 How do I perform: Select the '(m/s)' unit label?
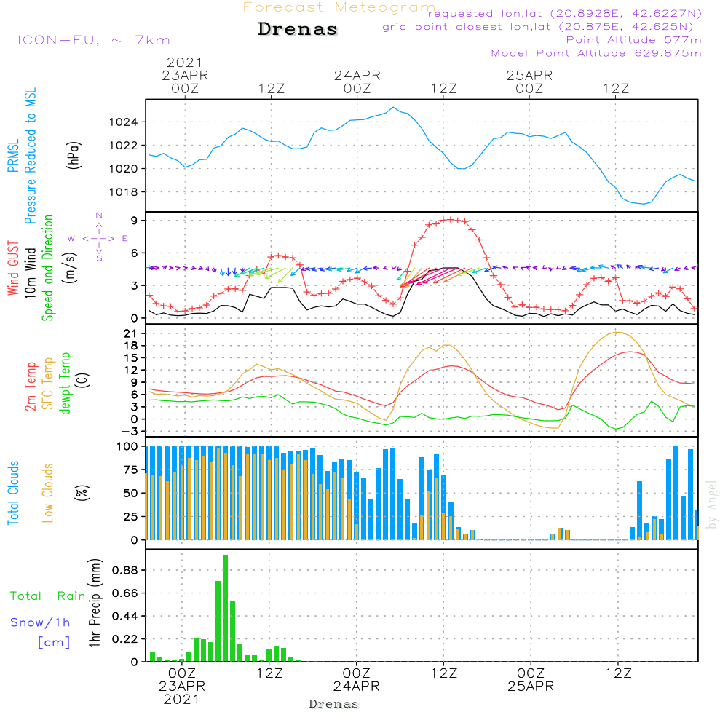point(70,268)
